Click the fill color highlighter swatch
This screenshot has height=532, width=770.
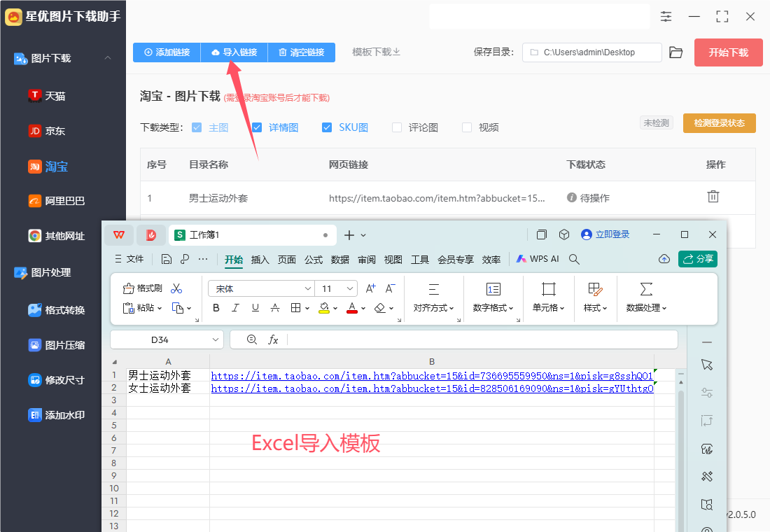pos(324,308)
